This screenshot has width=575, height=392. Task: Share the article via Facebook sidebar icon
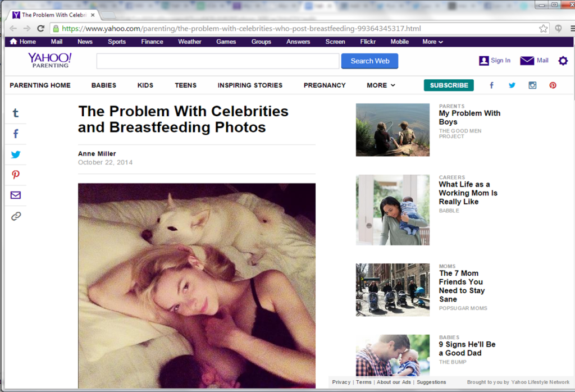tap(15, 133)
